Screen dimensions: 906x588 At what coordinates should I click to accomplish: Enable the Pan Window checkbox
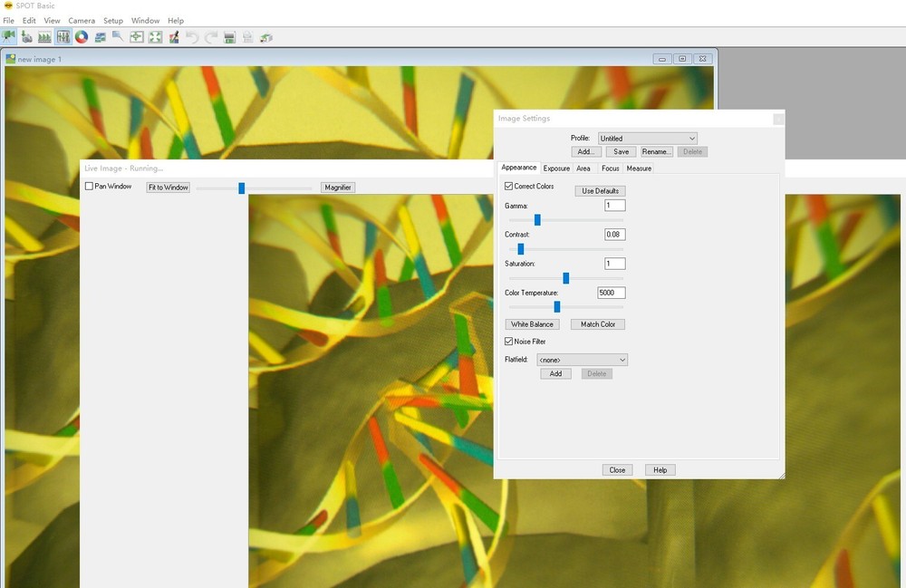[x=90, y=187]
